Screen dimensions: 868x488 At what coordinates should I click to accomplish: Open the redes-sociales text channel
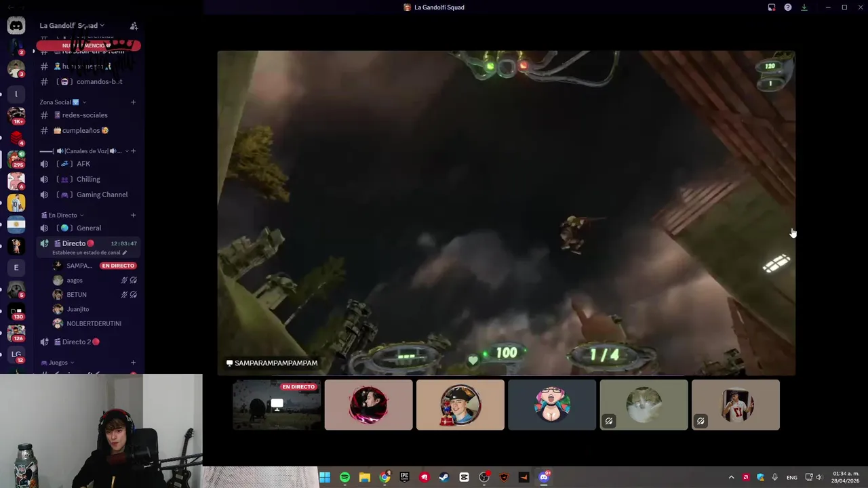[88, 115]
